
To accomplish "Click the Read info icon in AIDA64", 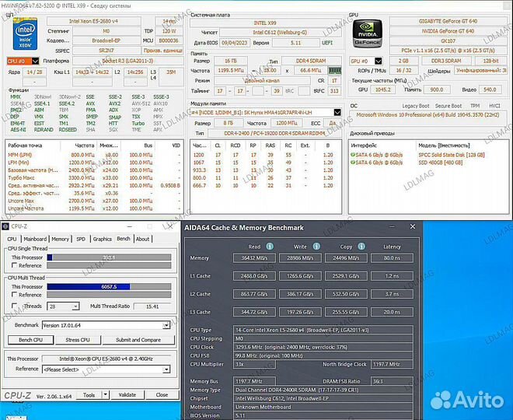I will pos(270,247).
